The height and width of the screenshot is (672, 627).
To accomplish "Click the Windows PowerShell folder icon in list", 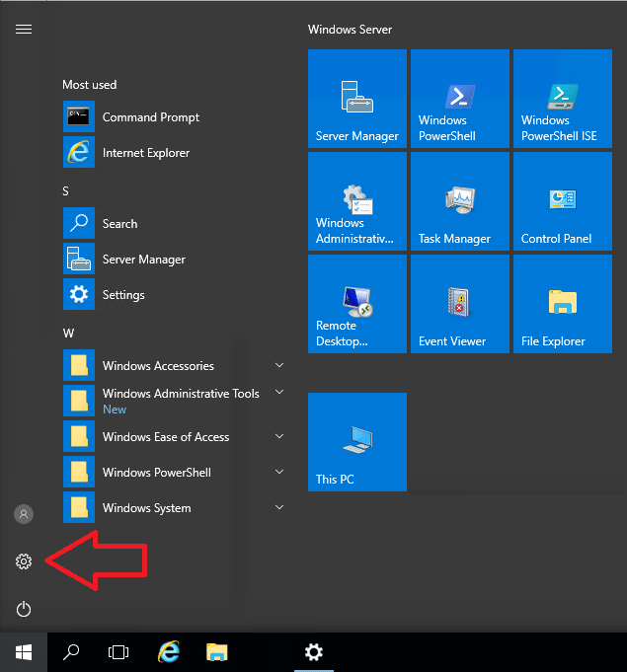I will coord(79,472).
